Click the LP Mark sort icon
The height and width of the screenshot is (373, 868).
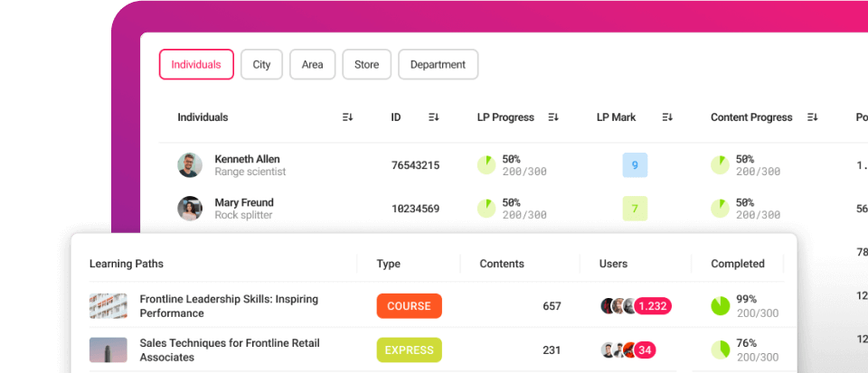coord(667,117)
